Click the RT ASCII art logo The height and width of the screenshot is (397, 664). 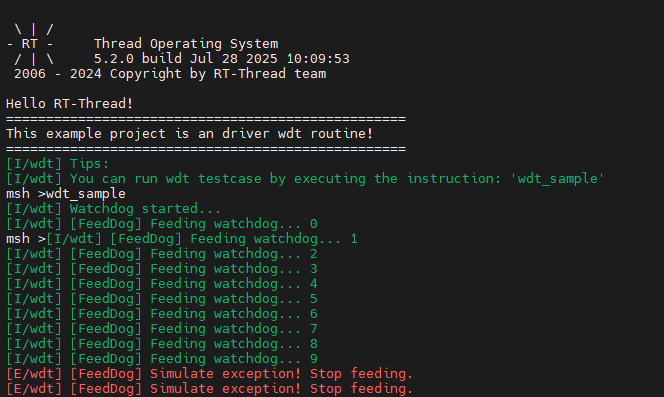point(30,44)
